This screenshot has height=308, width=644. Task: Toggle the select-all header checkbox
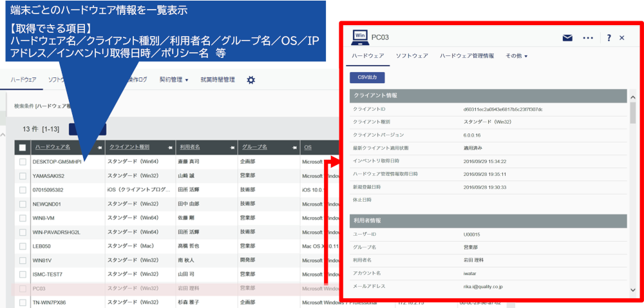tap(22, 148)
